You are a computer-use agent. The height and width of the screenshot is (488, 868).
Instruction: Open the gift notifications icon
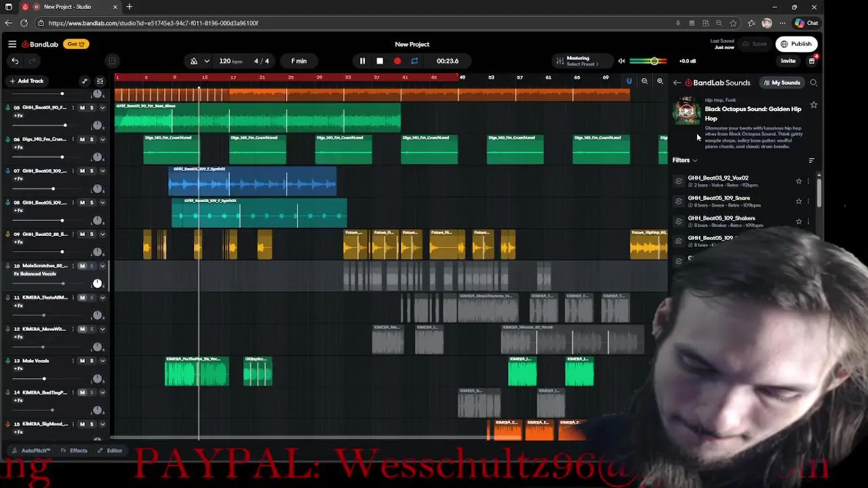tap(812, 61)
